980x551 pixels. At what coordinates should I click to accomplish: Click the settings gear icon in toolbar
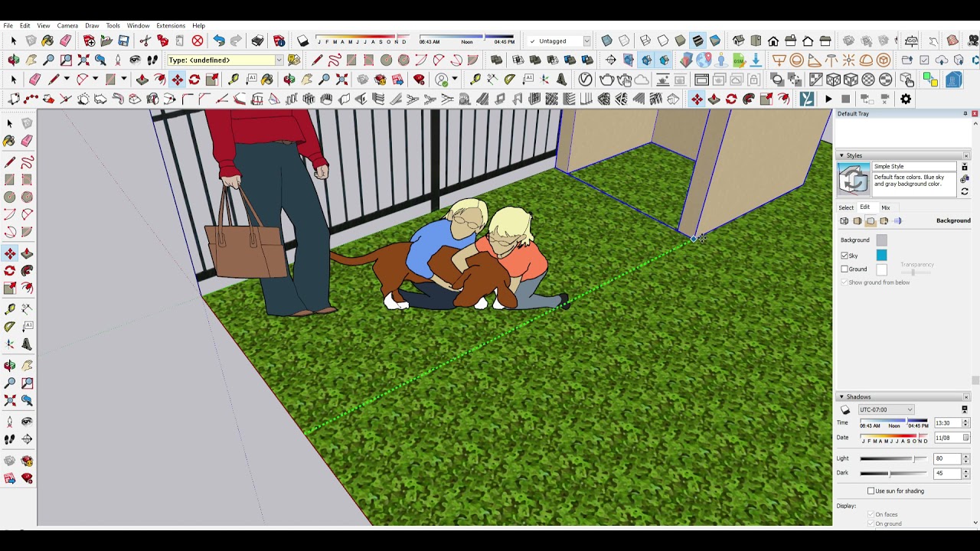(x=906, y=99)
